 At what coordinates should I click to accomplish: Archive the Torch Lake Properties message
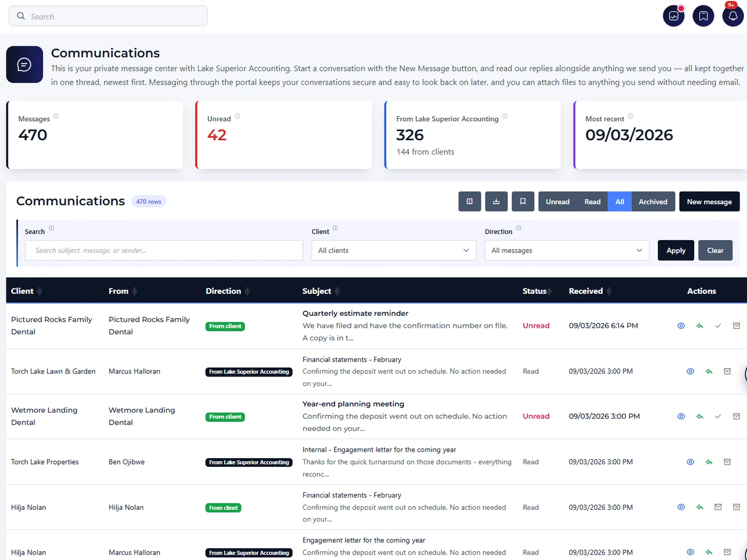[x=727, y=462]
